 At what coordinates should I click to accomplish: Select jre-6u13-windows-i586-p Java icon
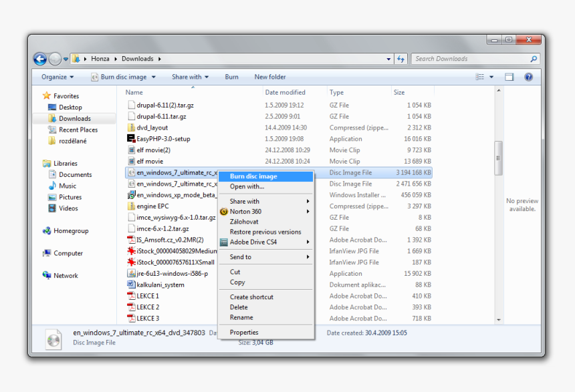click(x=131, y=273)
